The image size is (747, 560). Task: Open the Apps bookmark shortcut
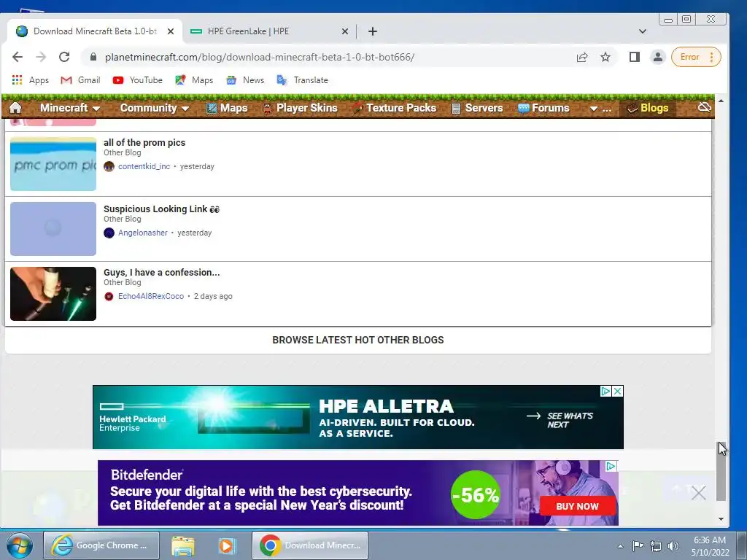click(x=31, y=80)
